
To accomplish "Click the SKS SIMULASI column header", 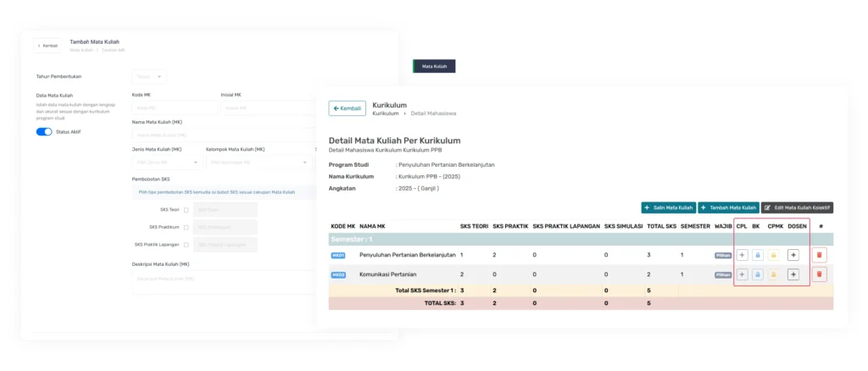I will click(623, 226).
